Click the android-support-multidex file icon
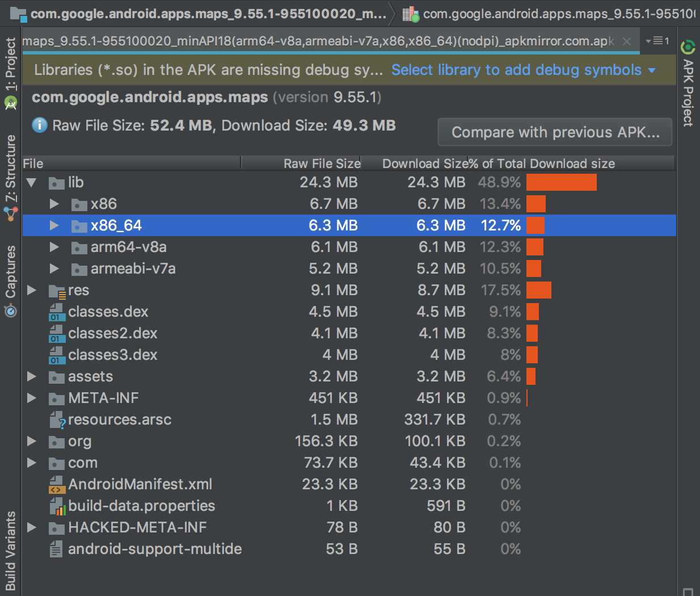 tap(56, 549)
